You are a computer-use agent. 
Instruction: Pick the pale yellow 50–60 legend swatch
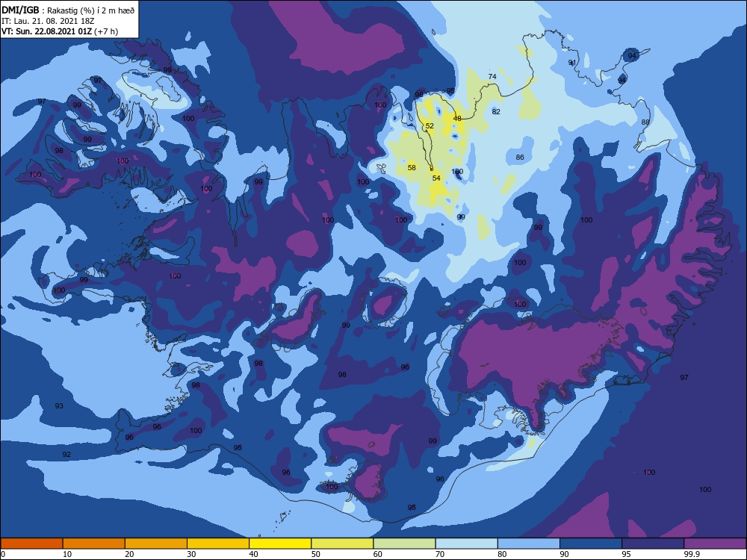(x=342, y=544)
